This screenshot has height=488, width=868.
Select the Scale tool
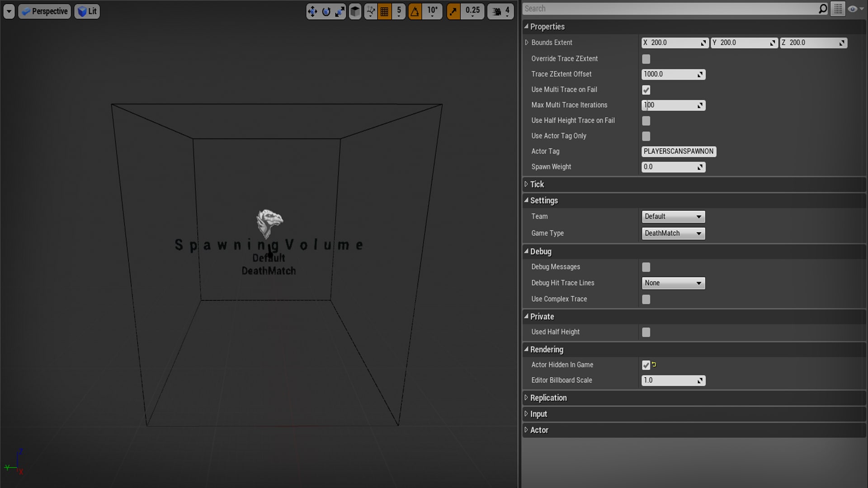click(340, 11)
